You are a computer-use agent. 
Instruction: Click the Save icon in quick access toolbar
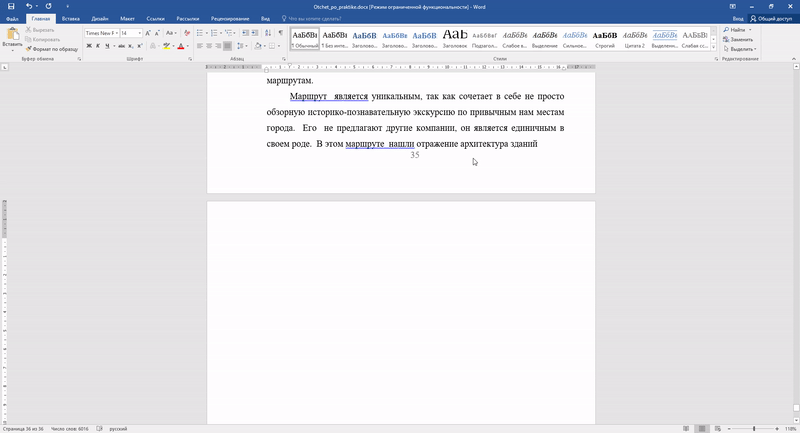pyautogui.click(x=11, y=6)
